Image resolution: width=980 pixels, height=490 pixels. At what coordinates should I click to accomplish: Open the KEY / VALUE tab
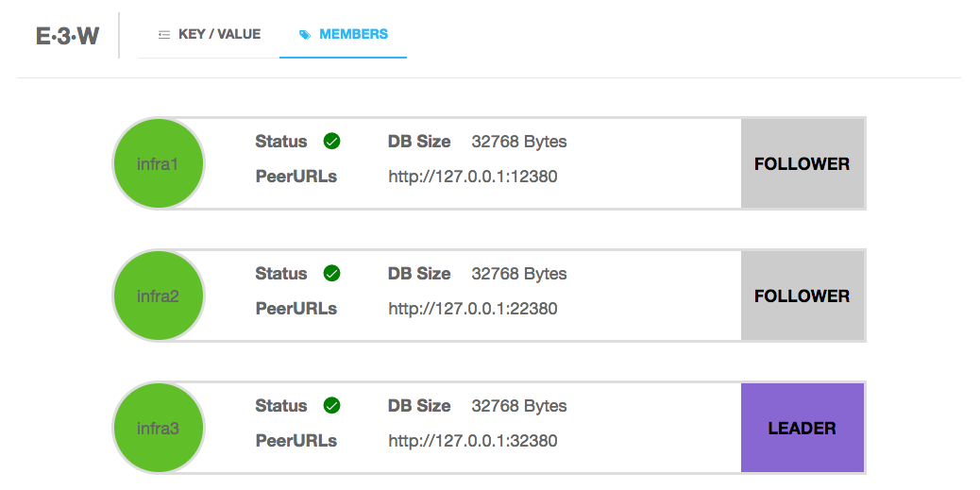pyautogui.click(x=210, y=34)
